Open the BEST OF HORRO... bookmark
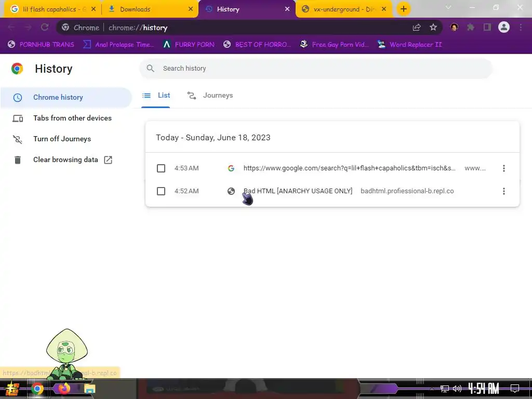 [258, 45]
